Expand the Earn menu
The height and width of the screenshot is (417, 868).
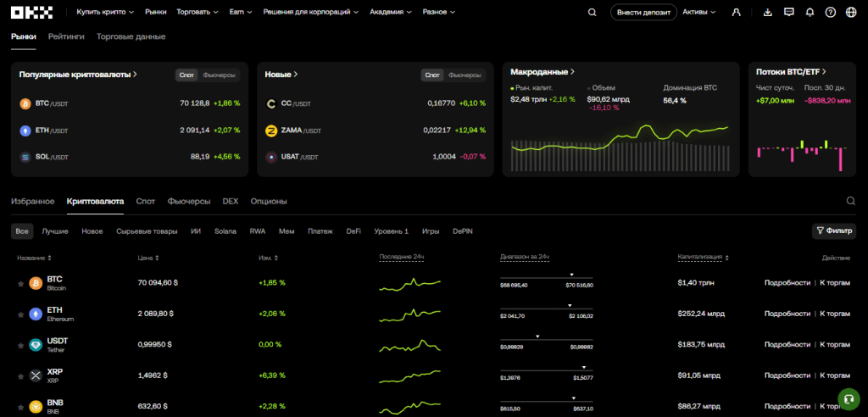241,12
